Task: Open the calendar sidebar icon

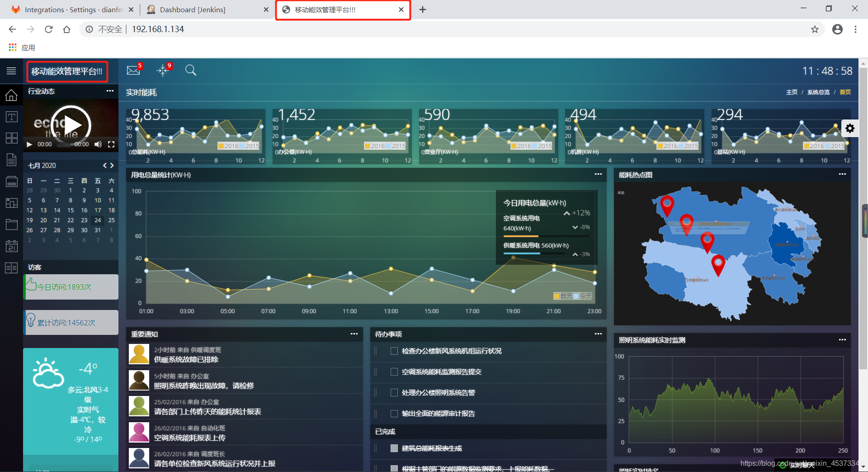Action: (11, 246)
